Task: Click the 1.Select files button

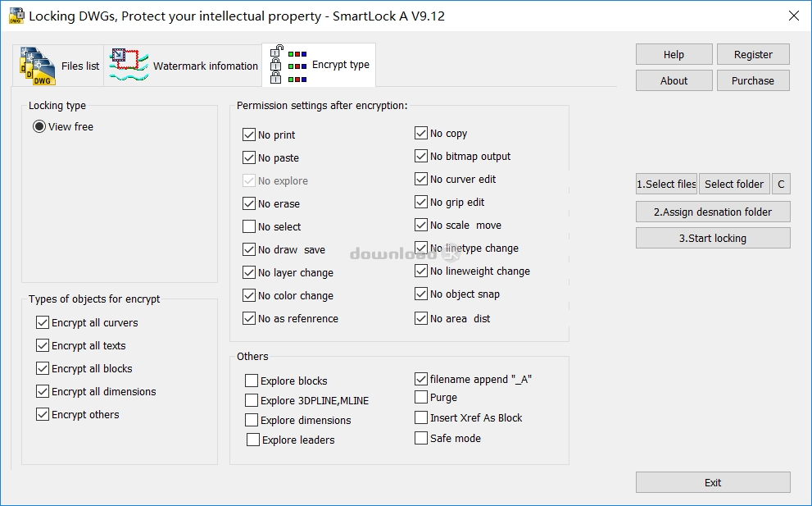Action: point(666,184)
